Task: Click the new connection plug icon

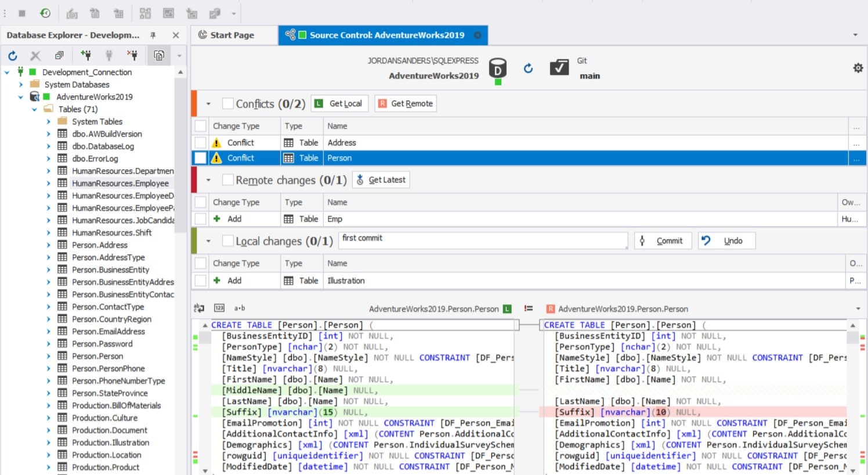Action: pyautogui.click(x=86, y=55)
